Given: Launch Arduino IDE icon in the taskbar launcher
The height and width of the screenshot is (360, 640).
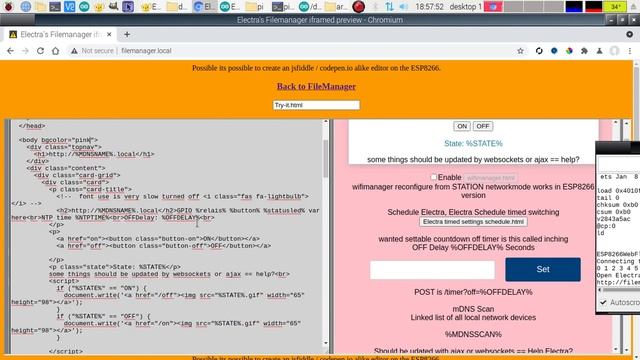Looking at the screenshot, I should 84,6.
